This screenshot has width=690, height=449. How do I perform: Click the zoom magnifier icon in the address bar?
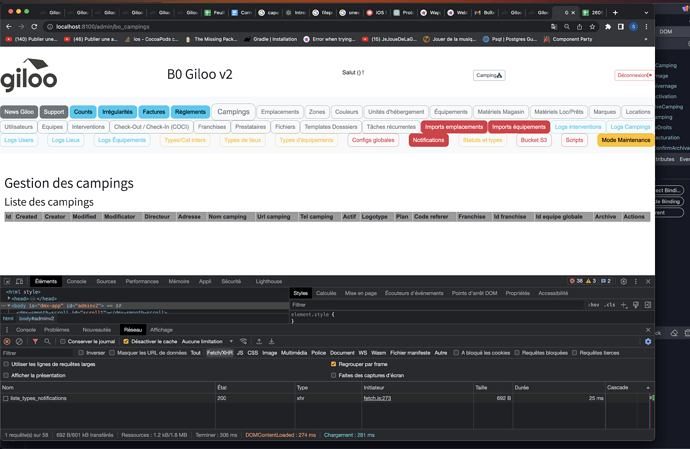(x=567, y=27)
